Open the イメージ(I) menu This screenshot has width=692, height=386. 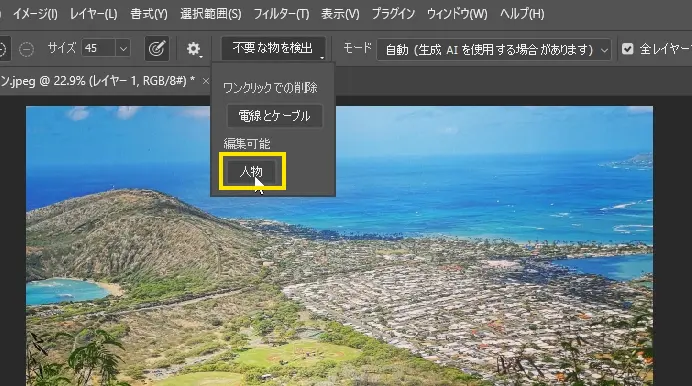(x=34, y=14)
